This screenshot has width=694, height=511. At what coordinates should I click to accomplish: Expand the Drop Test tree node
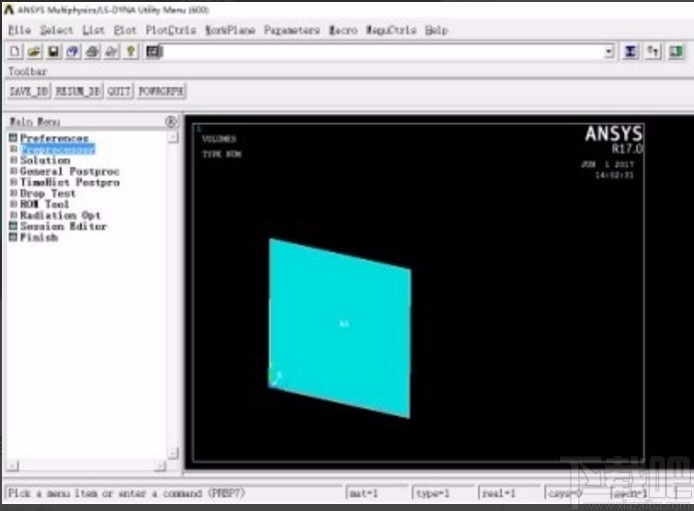coord(14,193)
